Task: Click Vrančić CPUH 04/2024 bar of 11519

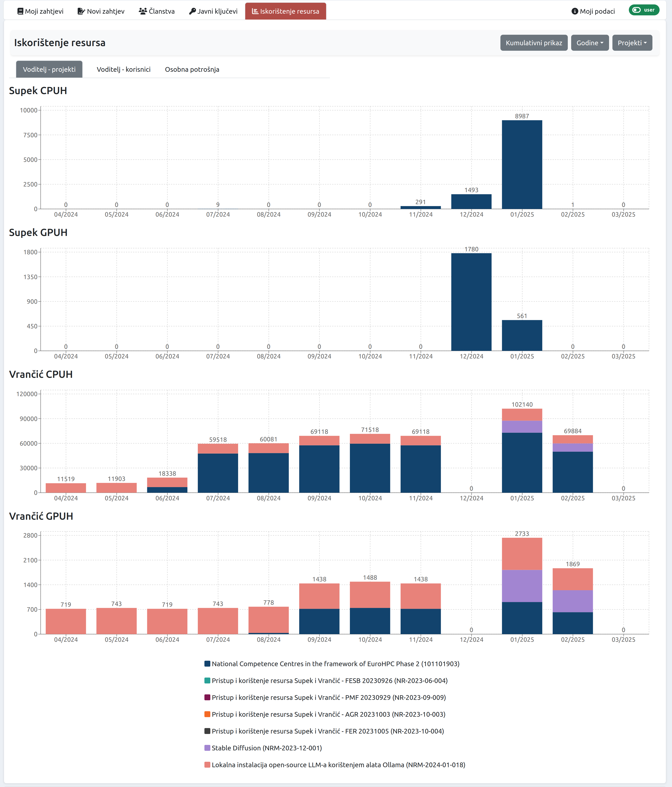Action: click(66, 488)
